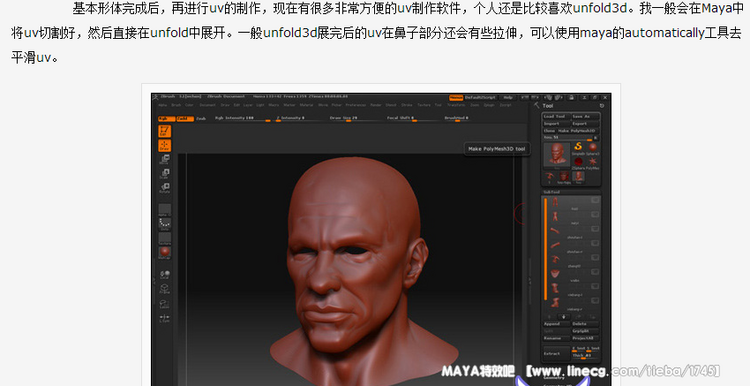Click the Make PolyMesh3D button
This screenshot has height=386, width=750.
[578, 131]
